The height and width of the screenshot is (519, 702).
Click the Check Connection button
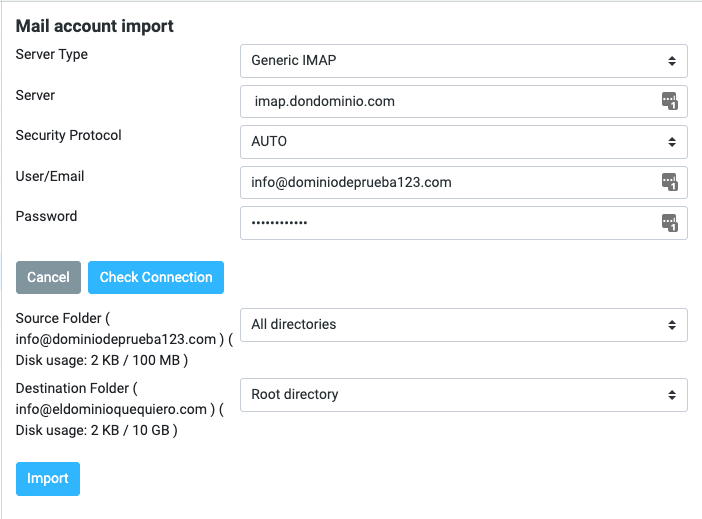156,278
